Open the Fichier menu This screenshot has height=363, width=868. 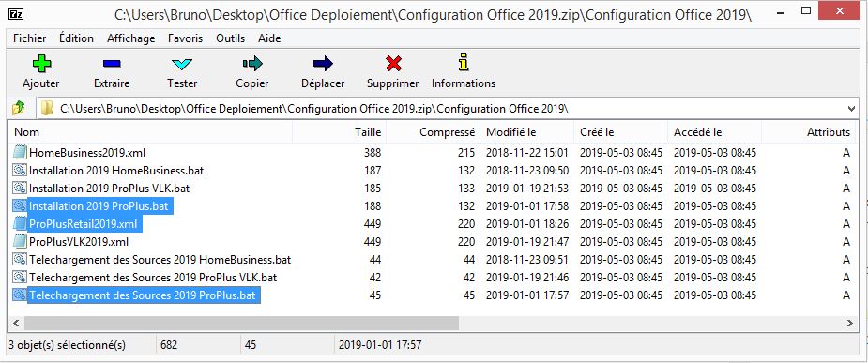30,38
